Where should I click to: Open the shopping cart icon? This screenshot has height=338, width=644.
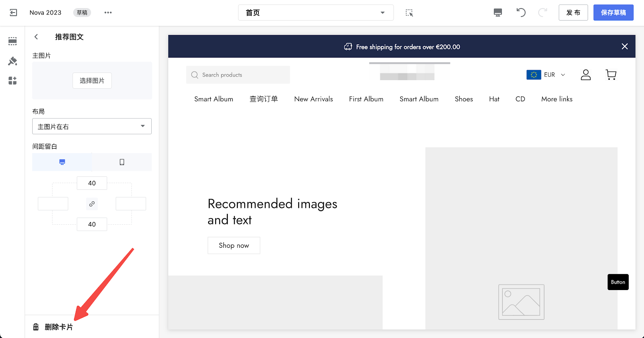coord(611,75)
